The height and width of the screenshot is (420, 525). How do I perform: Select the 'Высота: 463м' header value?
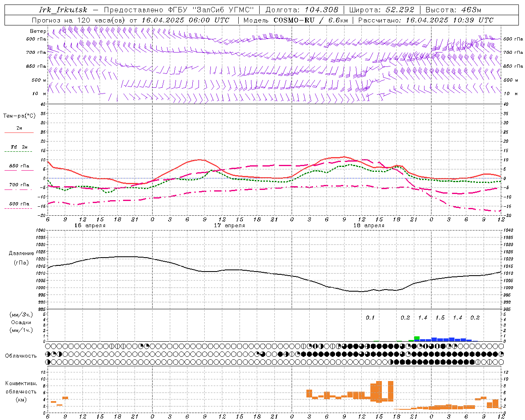coord(453,10)
